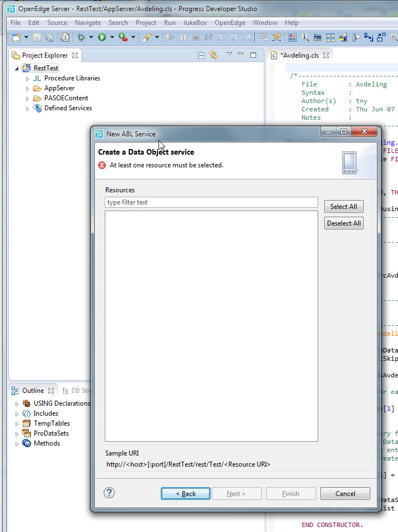This screenshot has width=398, height=532.
Task: Open dialog help question mark icon
Action: (109, 493)
